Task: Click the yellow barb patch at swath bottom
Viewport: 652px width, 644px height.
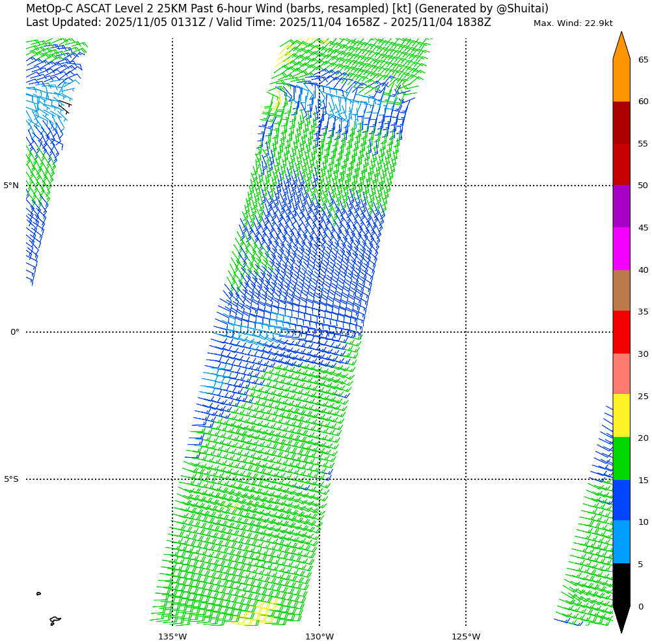Action: 258,613
